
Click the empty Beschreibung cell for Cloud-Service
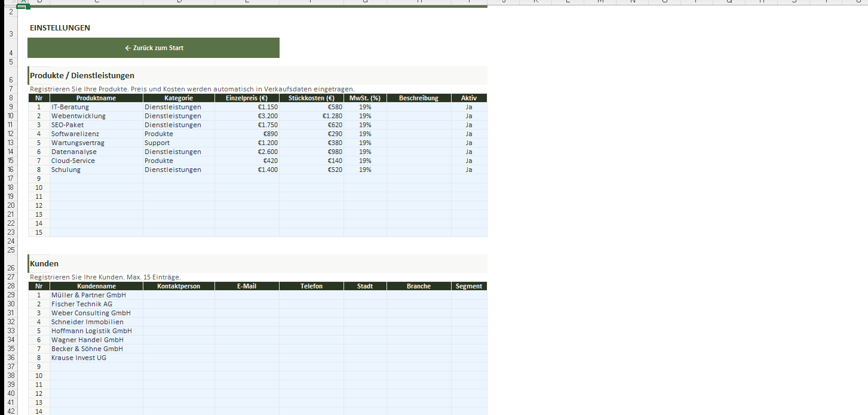click(x=419, y=161)
